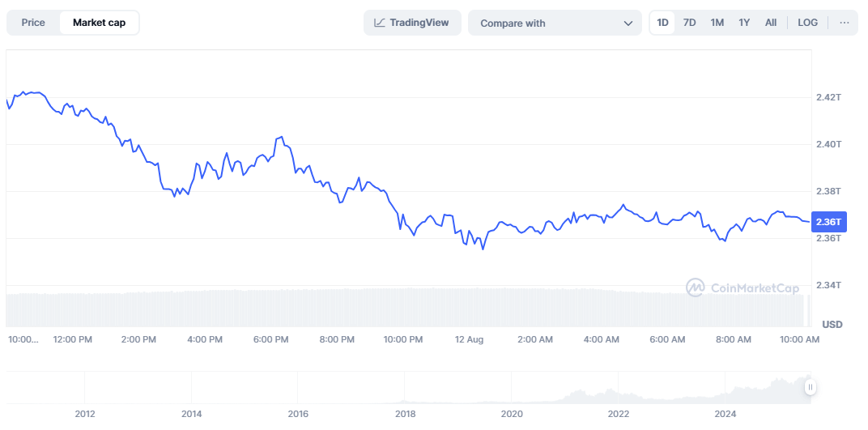
Task: Toggle LOG scale on chart
Action: [x=807, y=23]
